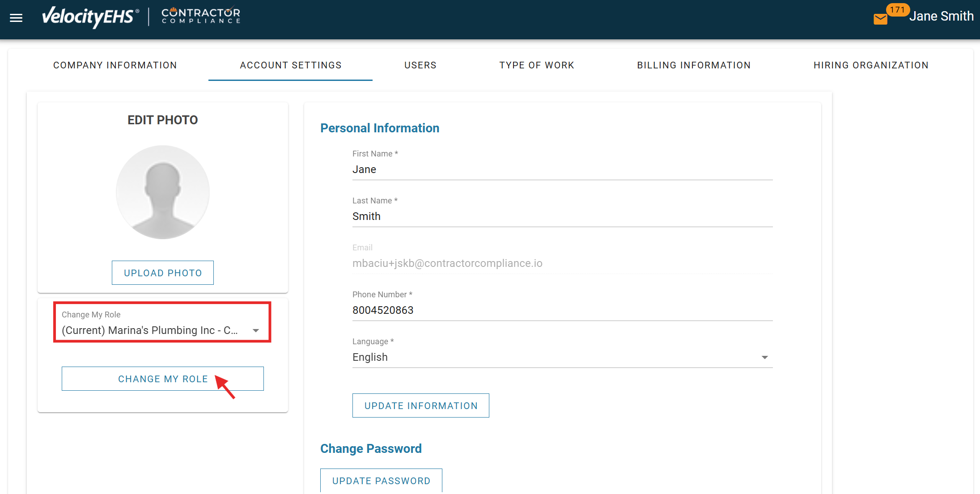Switch to Hiring Organization tab
980x494 pixels.
click(x=871, y=65)
